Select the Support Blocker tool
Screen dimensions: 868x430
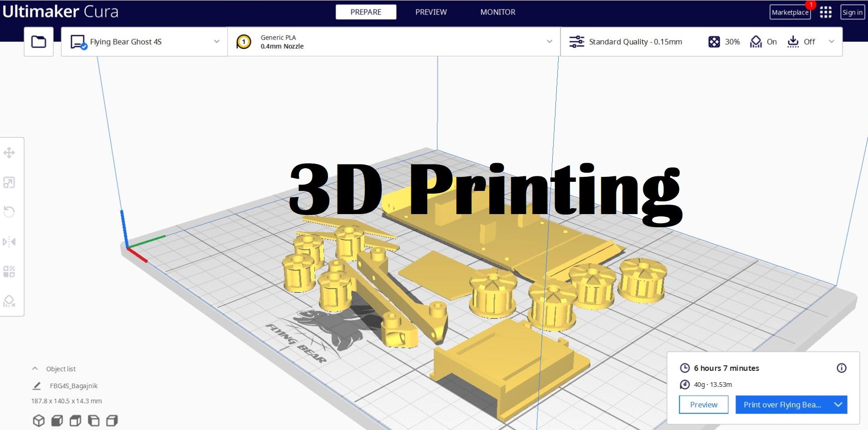point(9,301)
